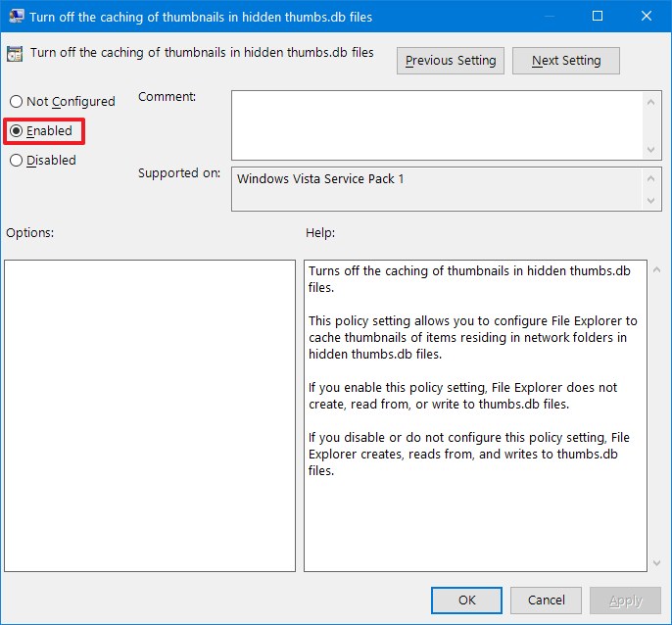The height and width of the screenshot is (625, 672).
Task: Click the Apply button
Action: click(x=626, y=601)
